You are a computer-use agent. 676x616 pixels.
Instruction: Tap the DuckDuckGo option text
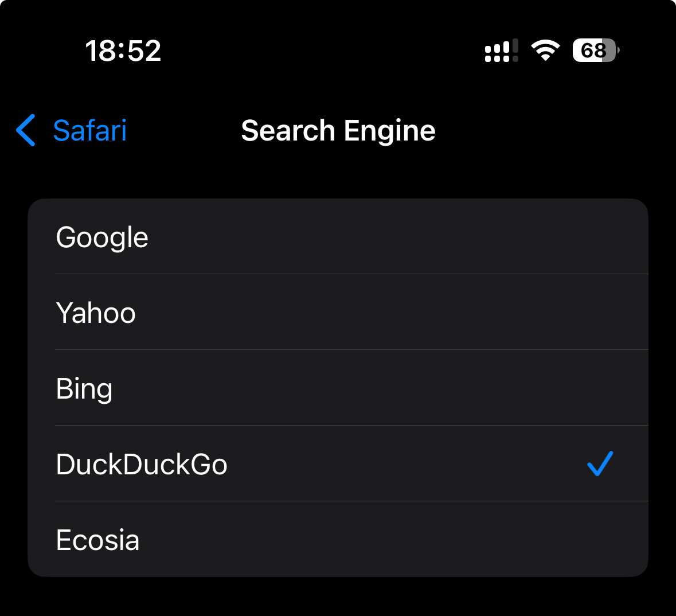tap(142, 464)
